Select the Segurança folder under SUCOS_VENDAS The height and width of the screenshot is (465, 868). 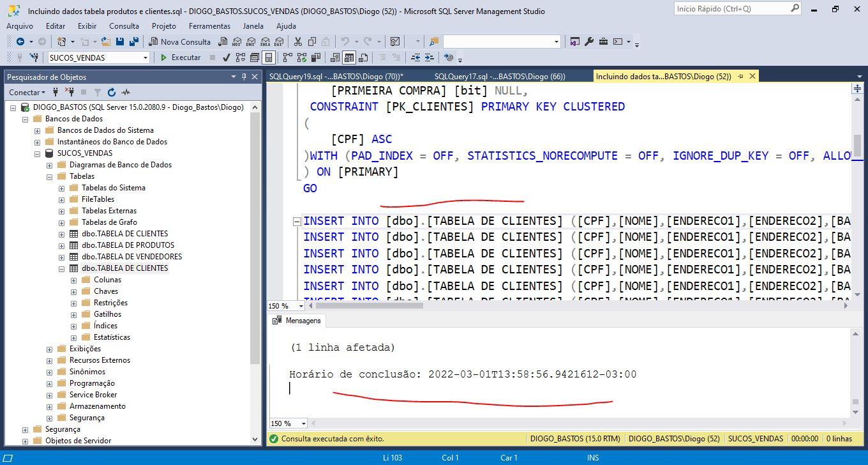tap(87, 418)
